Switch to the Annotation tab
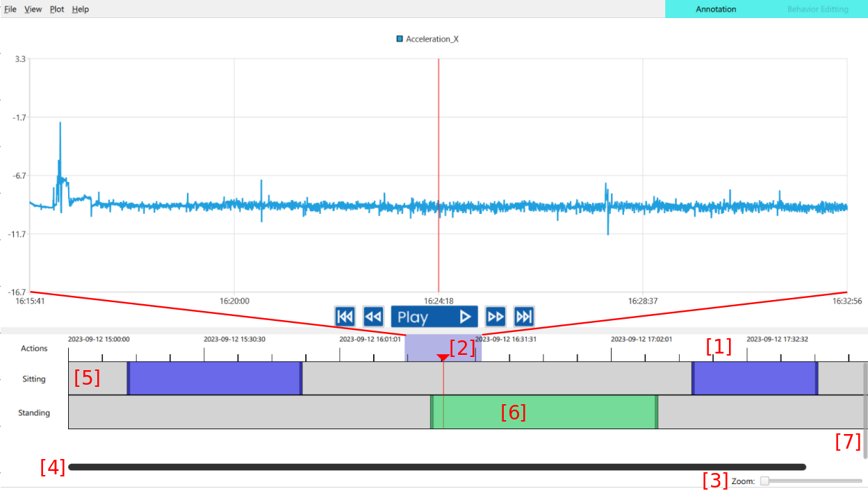The height and width of the screenshot is (491, 868). 716,9
